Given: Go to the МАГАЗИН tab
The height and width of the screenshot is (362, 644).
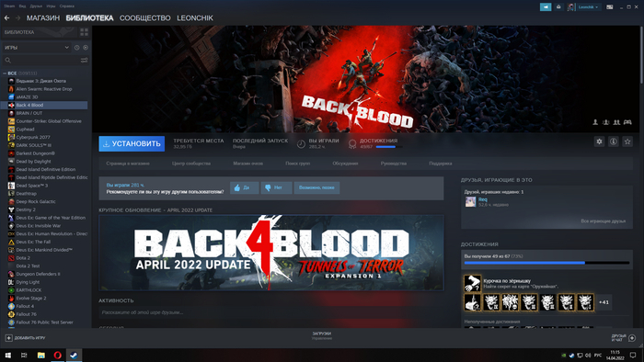Looking at the screenshot, I should pos(43,18).
